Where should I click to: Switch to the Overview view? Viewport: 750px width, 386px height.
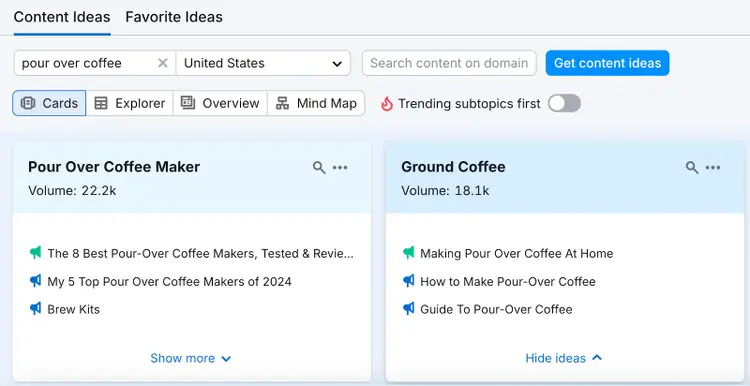(x=220, y=103)
